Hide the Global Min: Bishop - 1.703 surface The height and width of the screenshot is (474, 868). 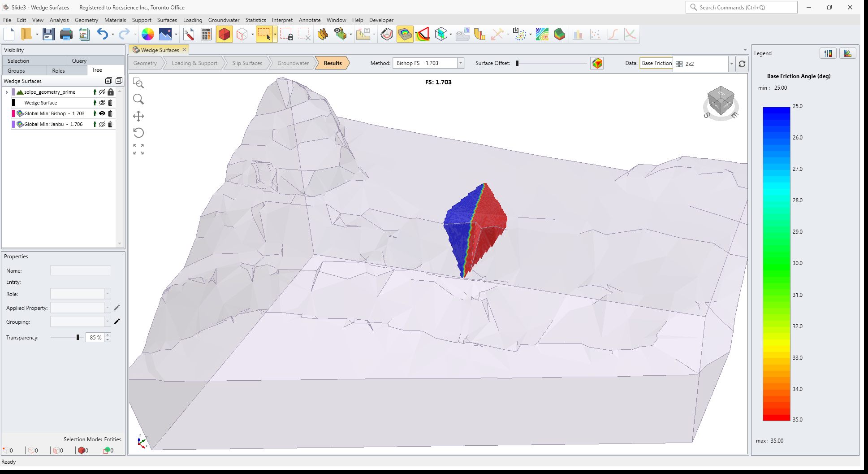(102, 113)
